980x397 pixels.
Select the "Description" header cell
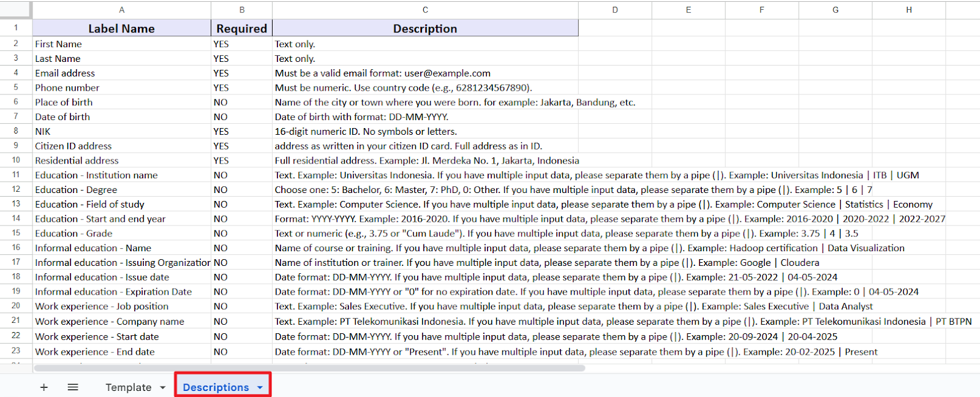(425, 28)
